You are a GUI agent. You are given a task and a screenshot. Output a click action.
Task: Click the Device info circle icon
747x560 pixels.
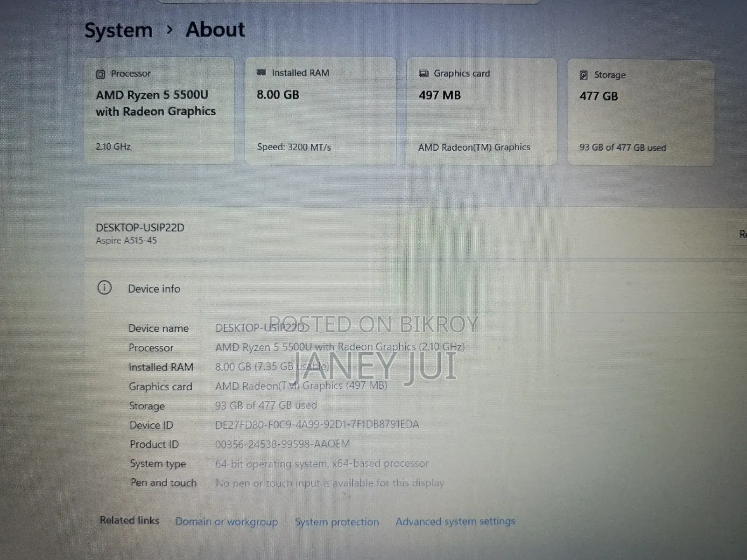[104, 287]
